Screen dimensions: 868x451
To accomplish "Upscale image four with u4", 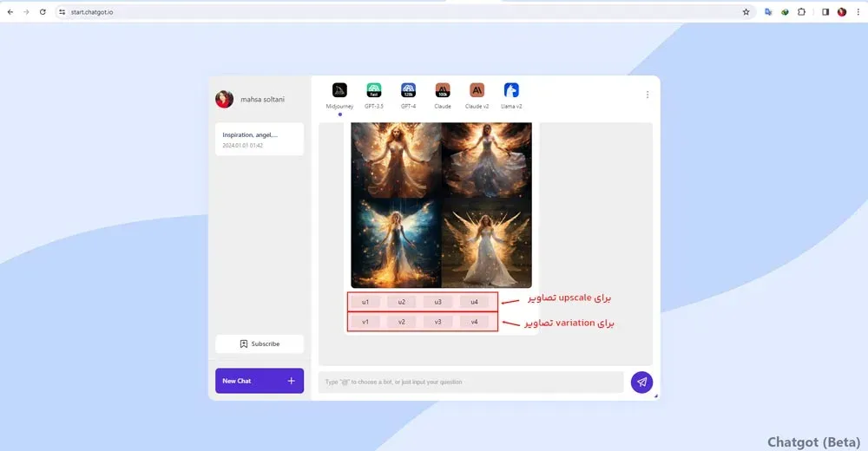I will (x=475, y=302).
